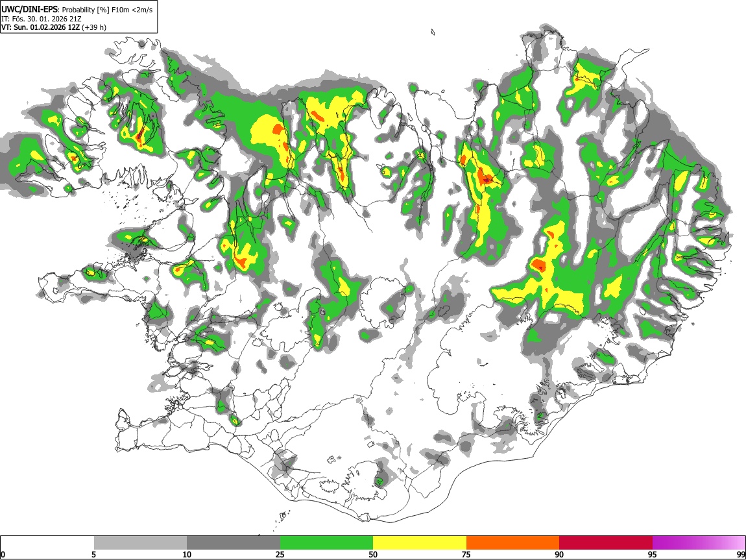746x560 pixels.
Task: Click the legend tick label '5'
Action: pyautogui.click(x=93, y=554)
